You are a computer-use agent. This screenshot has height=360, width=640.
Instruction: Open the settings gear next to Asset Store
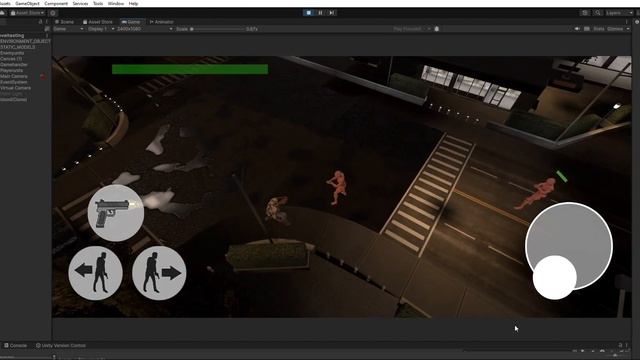(x=53, y=13)
